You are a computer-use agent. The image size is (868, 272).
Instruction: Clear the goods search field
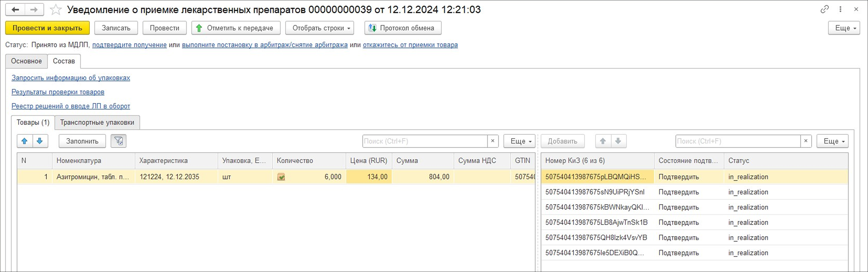tap(493, 141)
